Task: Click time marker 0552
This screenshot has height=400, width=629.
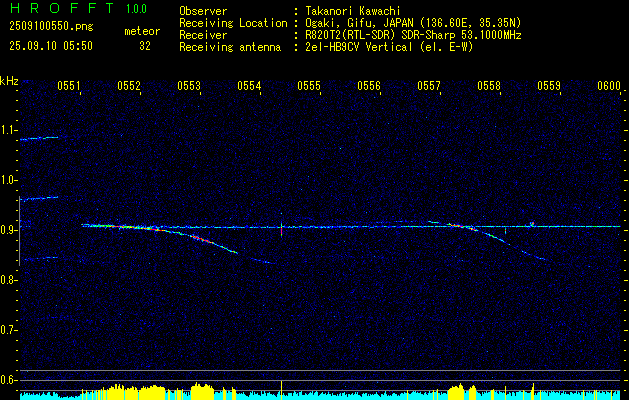Action: [129, 85]
